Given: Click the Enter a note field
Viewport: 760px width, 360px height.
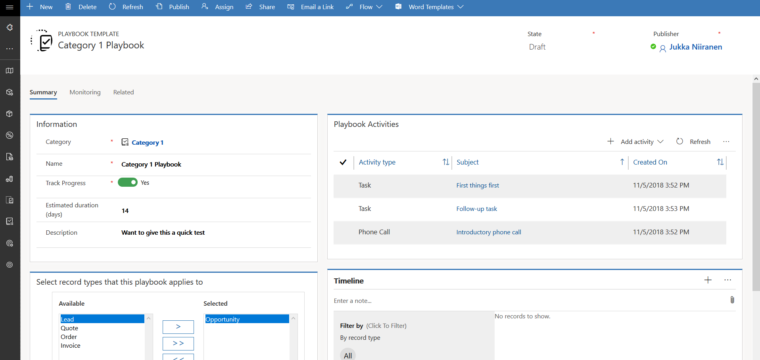Looking at the screenshot, I should tap(528, 301).
